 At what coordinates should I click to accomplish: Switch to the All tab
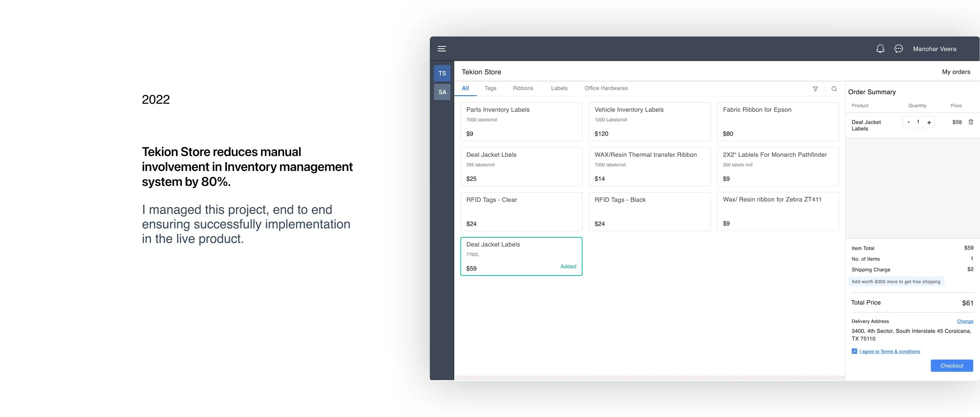[x=465, y=89]
